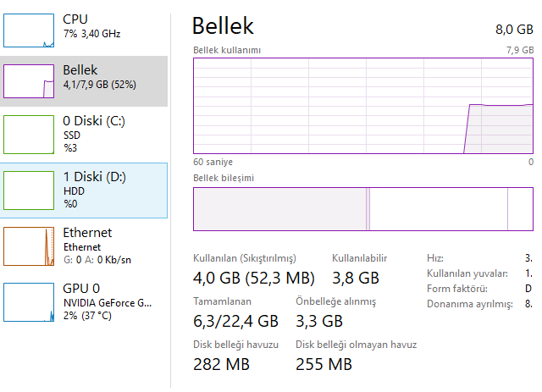Click the orange Ethernet graph thumbnail
The height and width of the screenshot is (392, 542).
[29, 246]
